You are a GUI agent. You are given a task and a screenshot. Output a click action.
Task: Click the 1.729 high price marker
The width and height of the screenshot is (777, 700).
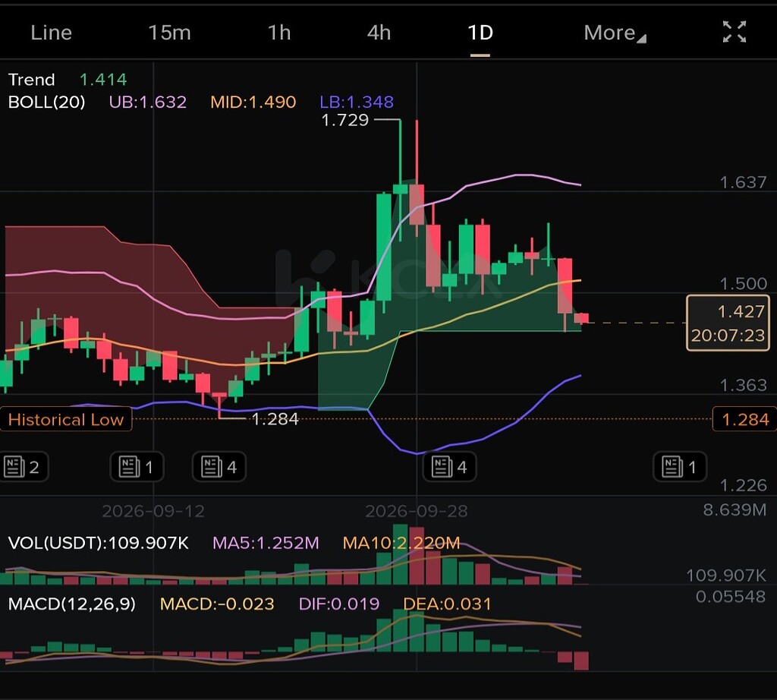pyautogui.click(x=345, y=120)
